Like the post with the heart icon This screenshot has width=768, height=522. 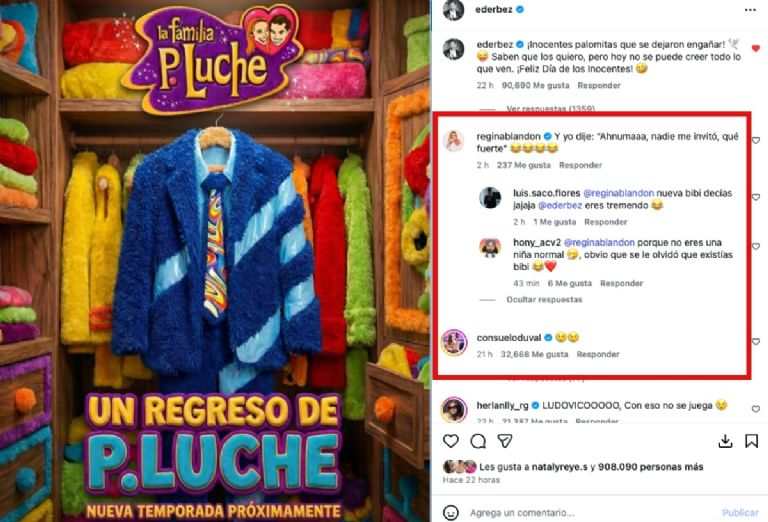(x=451, y=441)
